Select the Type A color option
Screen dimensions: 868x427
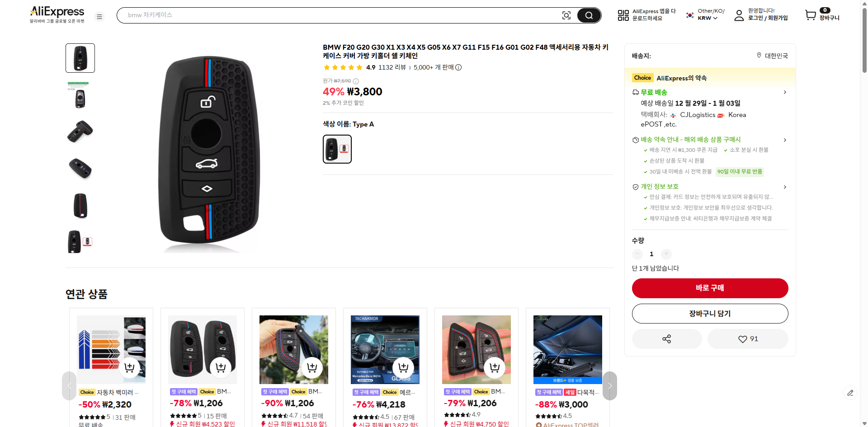[x=337, y=149]
